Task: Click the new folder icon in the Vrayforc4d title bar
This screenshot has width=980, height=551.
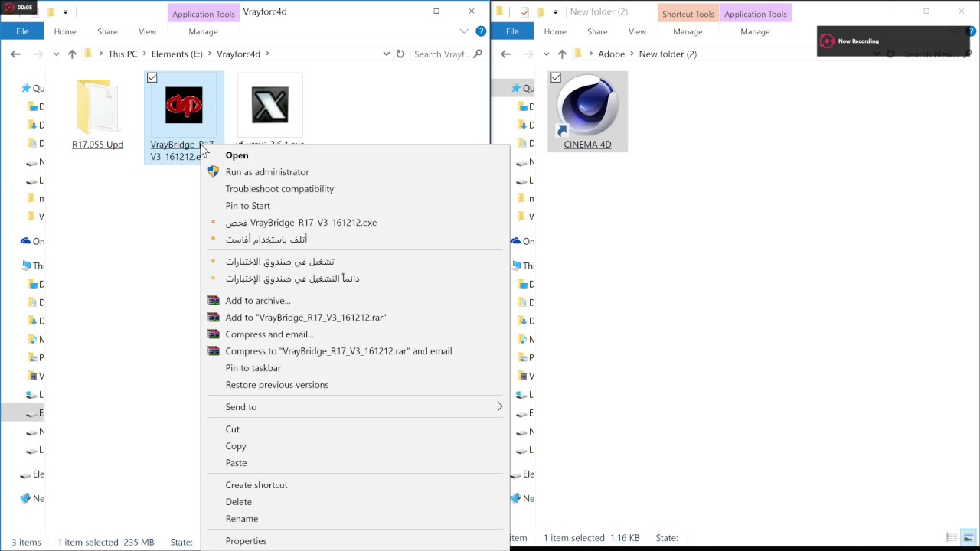Action: click(x=51, y=11)
